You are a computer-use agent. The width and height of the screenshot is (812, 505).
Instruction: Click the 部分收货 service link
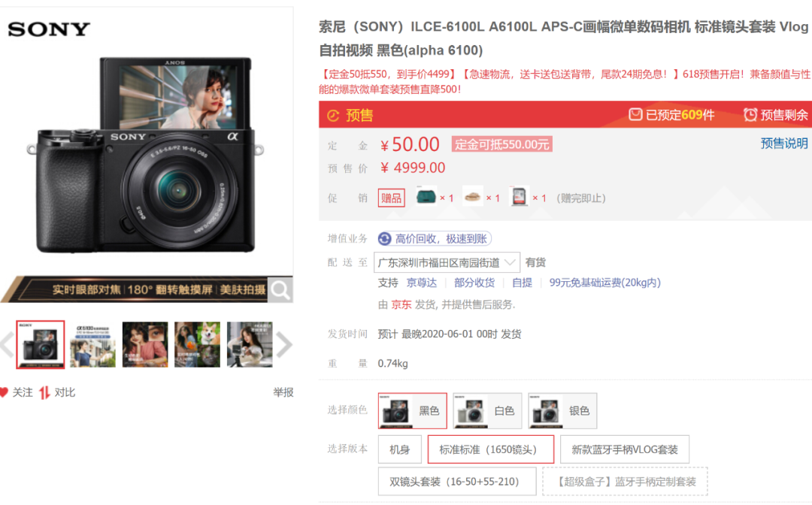(474, 283)
